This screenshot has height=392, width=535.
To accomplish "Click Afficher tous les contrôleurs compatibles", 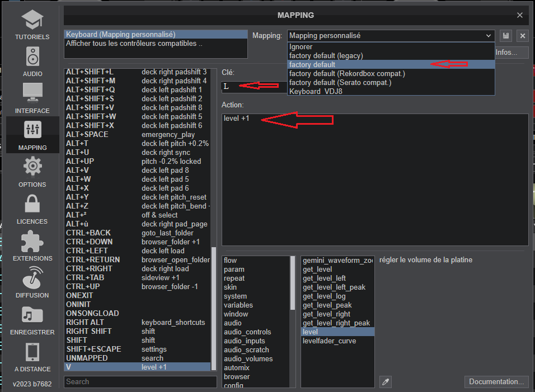I will 156,44.
